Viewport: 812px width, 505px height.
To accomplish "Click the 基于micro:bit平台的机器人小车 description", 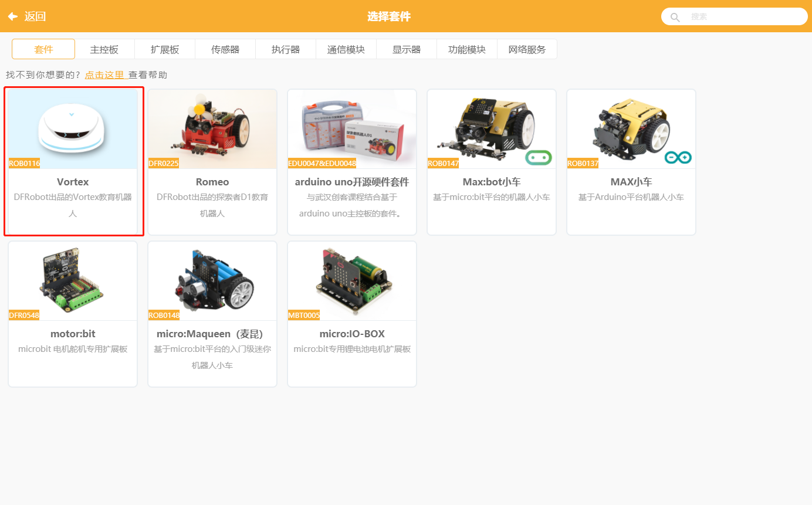I will pyautogui.click(x=492, y=197).
